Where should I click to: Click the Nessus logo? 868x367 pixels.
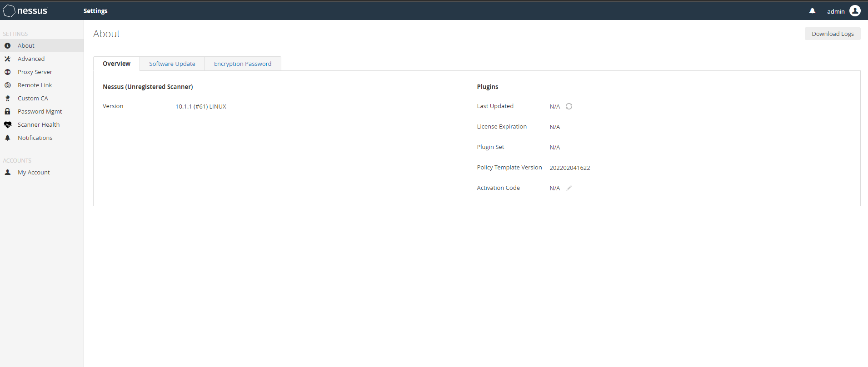click(x=25, y=11)
